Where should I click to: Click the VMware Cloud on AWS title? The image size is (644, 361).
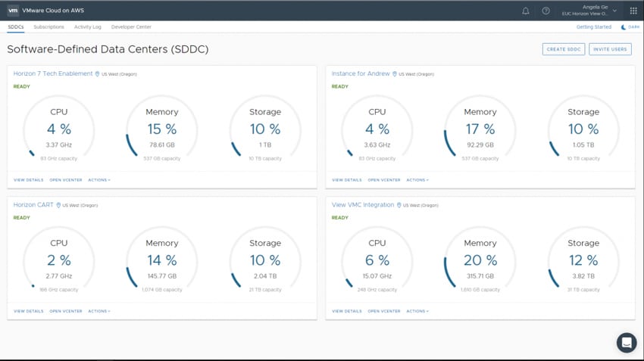[53, 11]
